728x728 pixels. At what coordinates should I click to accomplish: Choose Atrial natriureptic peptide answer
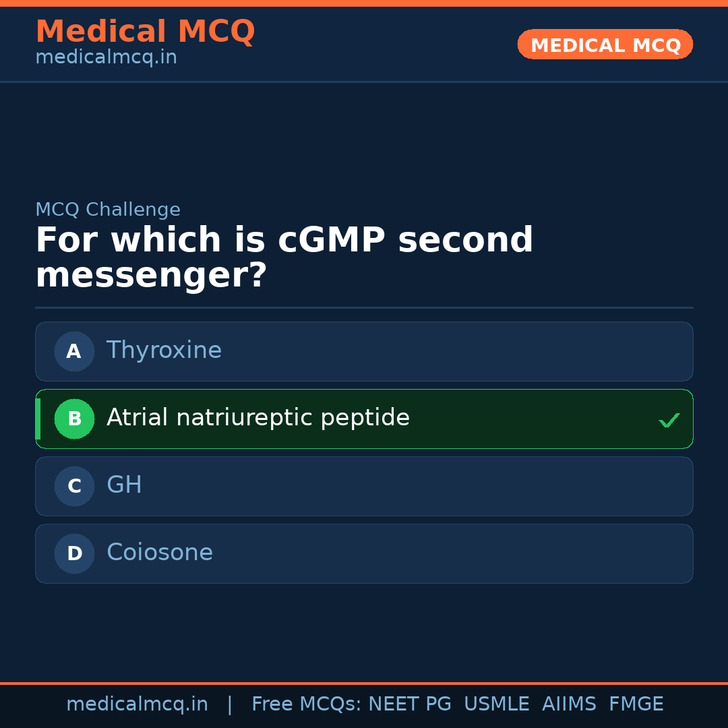click(x=258, y=418)
